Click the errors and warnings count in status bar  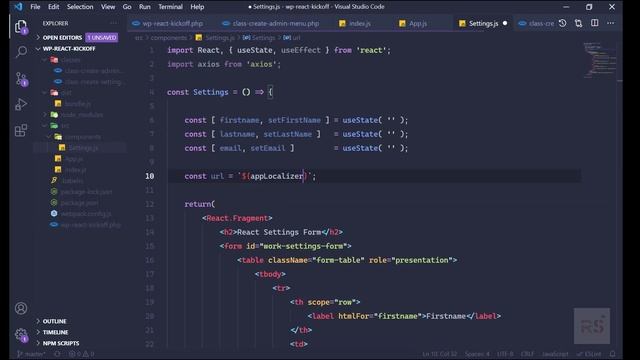[81, 354]
